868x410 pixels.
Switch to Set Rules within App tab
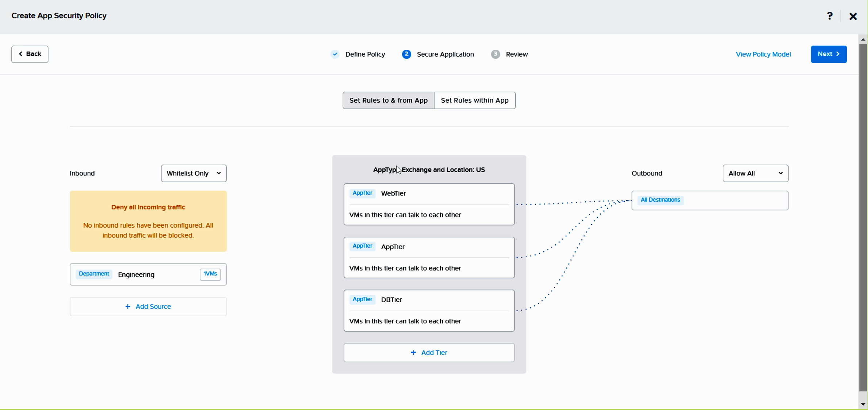474,100
